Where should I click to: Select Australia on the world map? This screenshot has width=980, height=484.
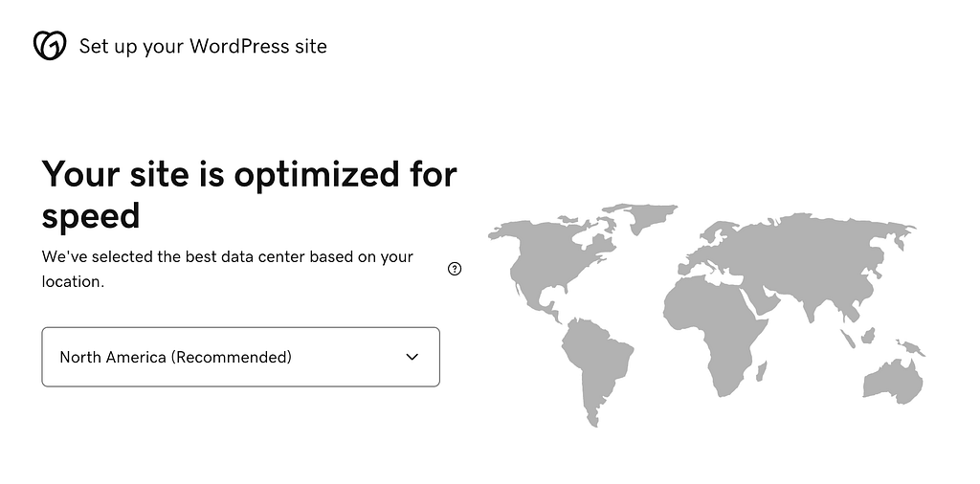[x=892, y=381]
